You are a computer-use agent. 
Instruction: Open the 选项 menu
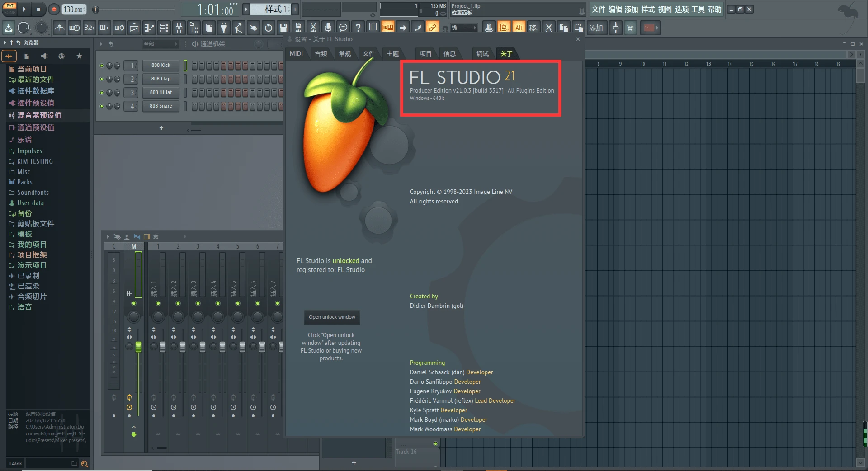(681, 9)
